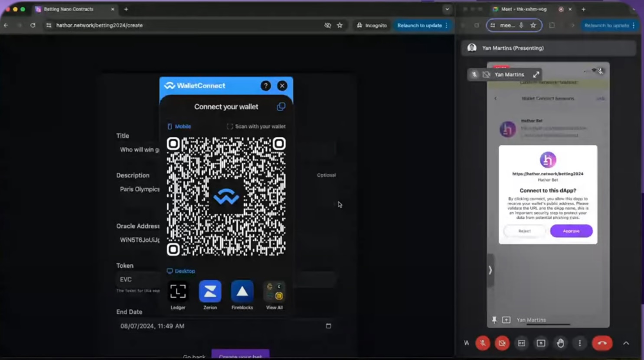Focus the End Date field
The width and height of the screenshot is (644, 360).
pos(226,326)
